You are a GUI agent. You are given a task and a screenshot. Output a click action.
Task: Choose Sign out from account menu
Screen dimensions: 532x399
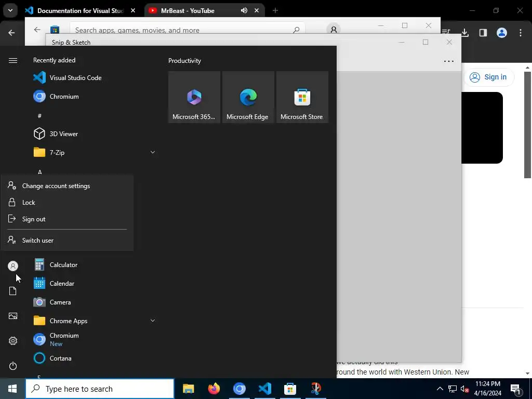point(67,219)
